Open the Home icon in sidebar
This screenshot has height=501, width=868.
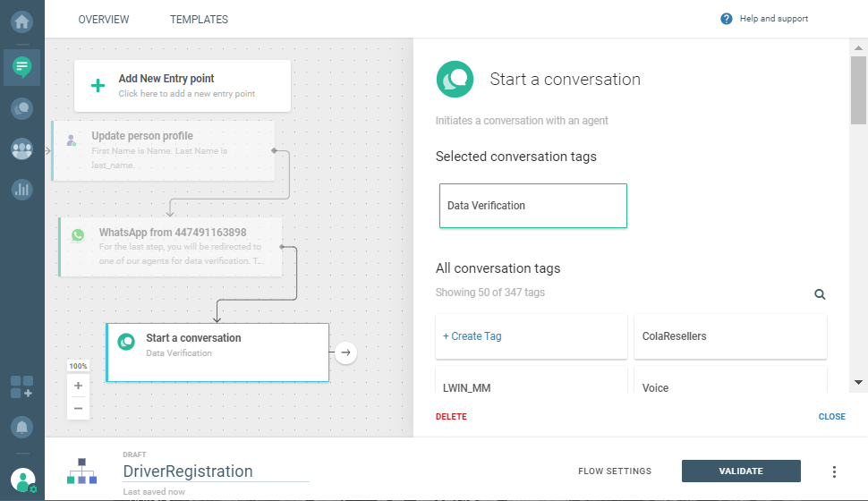point(21,20)
